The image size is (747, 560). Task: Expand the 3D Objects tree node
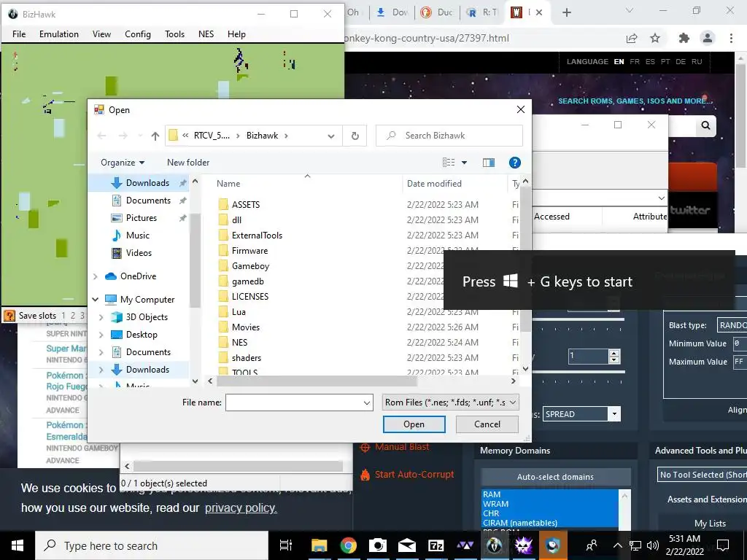101,317
